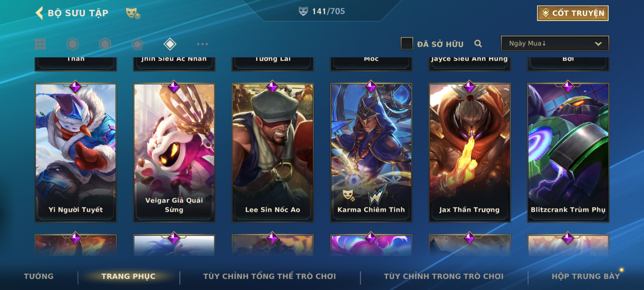The image size is (644, 290).
Task: Click the Cốt Truyện button
Action: click(x=573, y=13)
